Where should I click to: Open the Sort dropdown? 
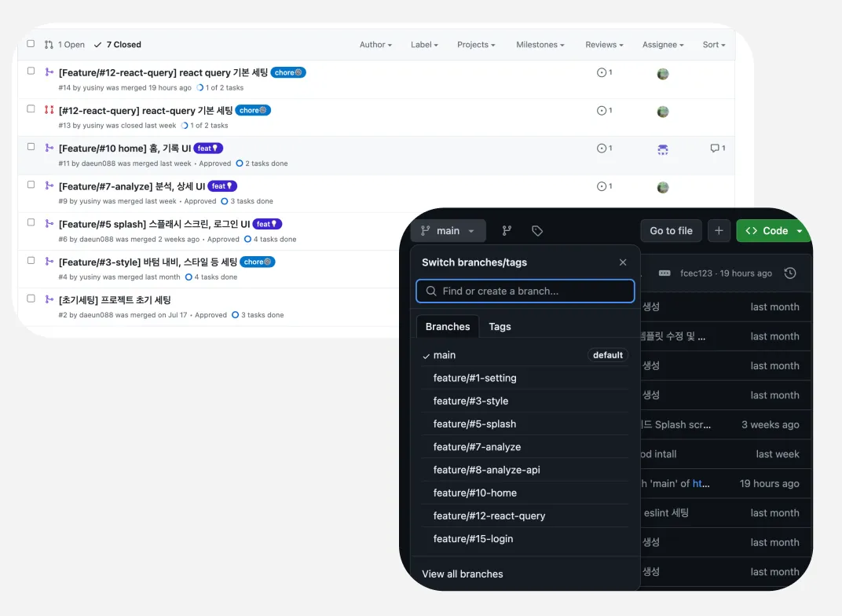click(714, 45)
